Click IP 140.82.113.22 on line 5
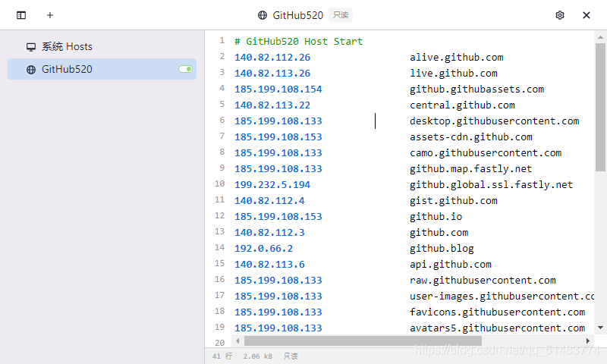Screen dimensions: 607x364 coord(272,105)
